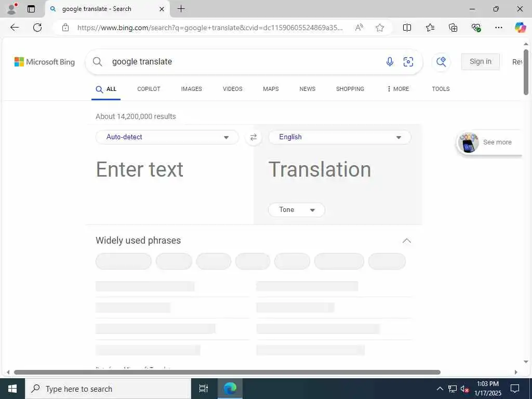Screen dimensions: 532x399
Task: Show hidden system tray icons
Action: pyautogui.click(x=440, y=389)
